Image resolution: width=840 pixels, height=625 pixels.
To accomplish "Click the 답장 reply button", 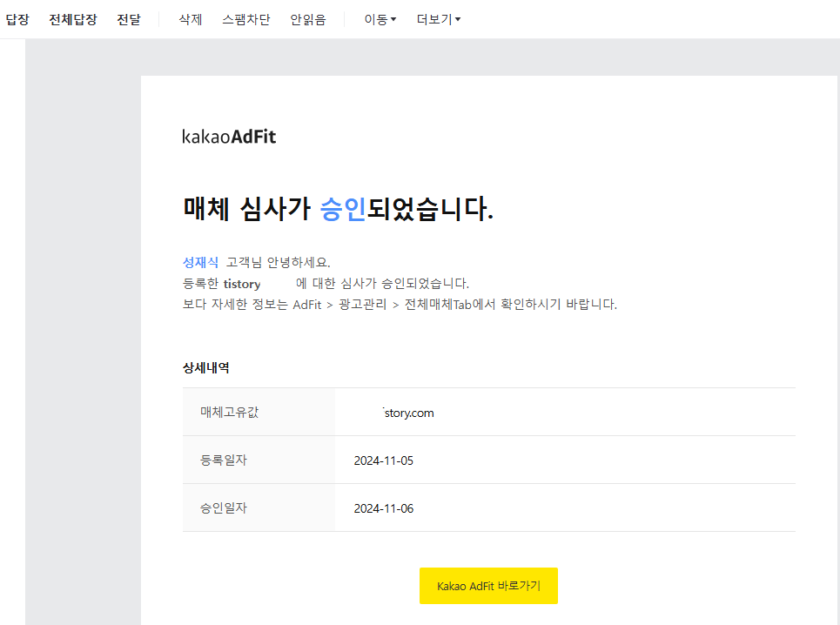I will [x=17, y=20].
